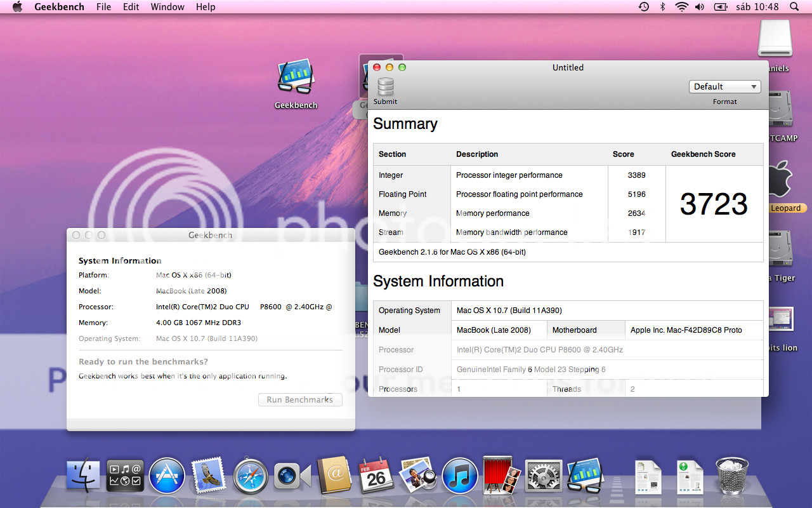Open the Default format dropdown

pos(725,86)
